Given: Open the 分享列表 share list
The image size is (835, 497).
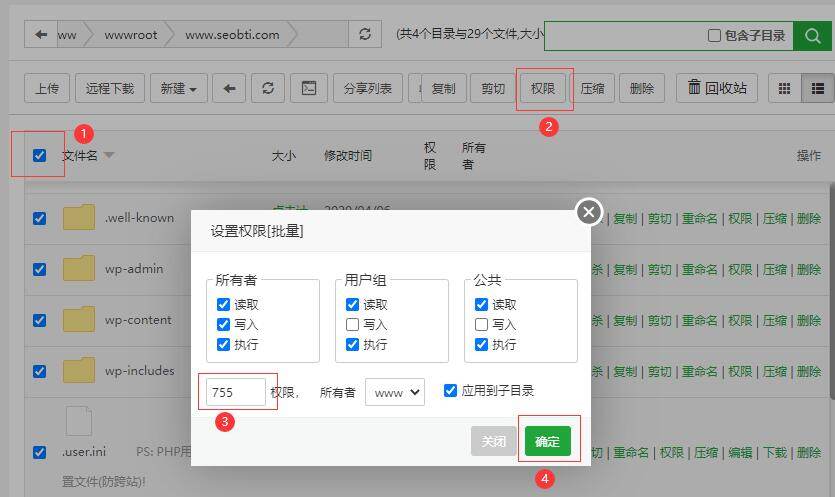Looking at the screenshot, I should coord(367,88).
